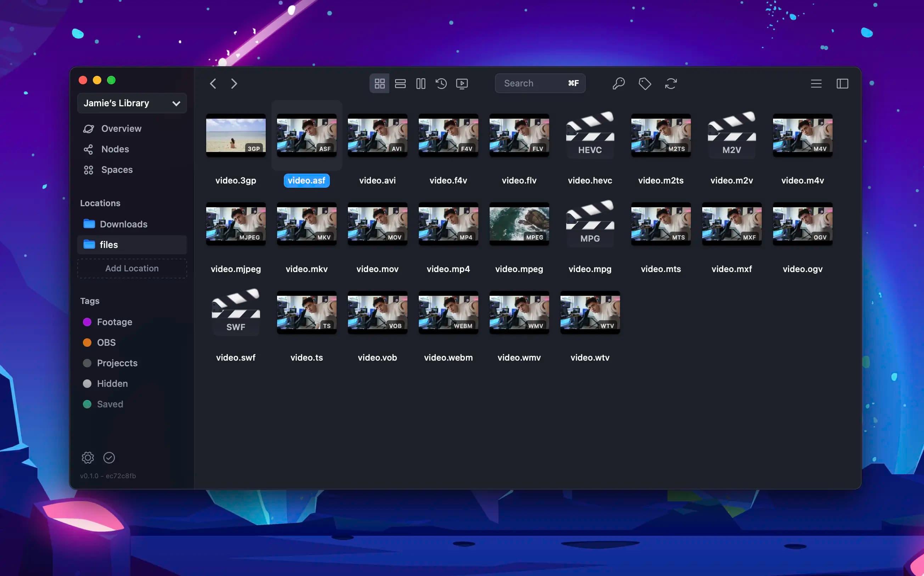924x576 pixels.
Task: Filter by the green Saved tag
Action: pos(132,404)
